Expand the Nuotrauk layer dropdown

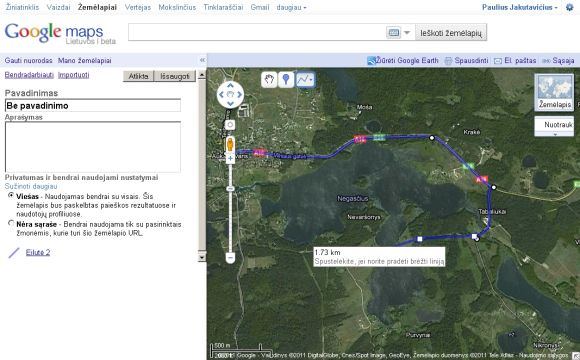[554, 135]
